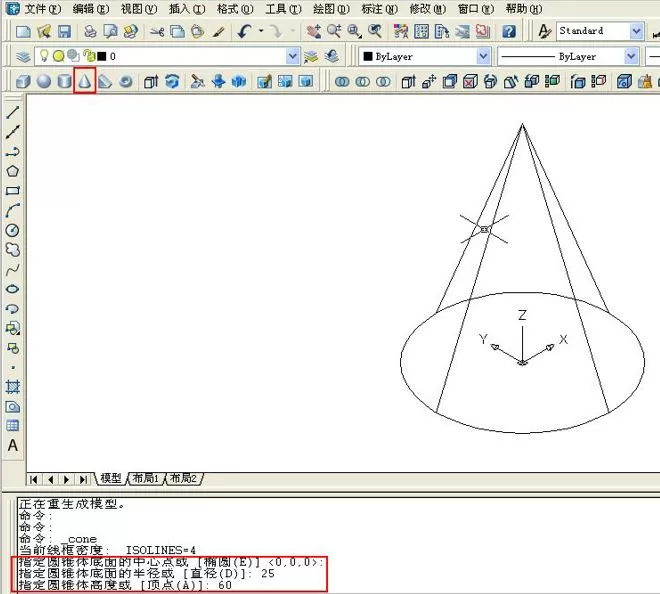Select the Spline tool
Viewport: 660px width, 594px height.
(13, 269)
